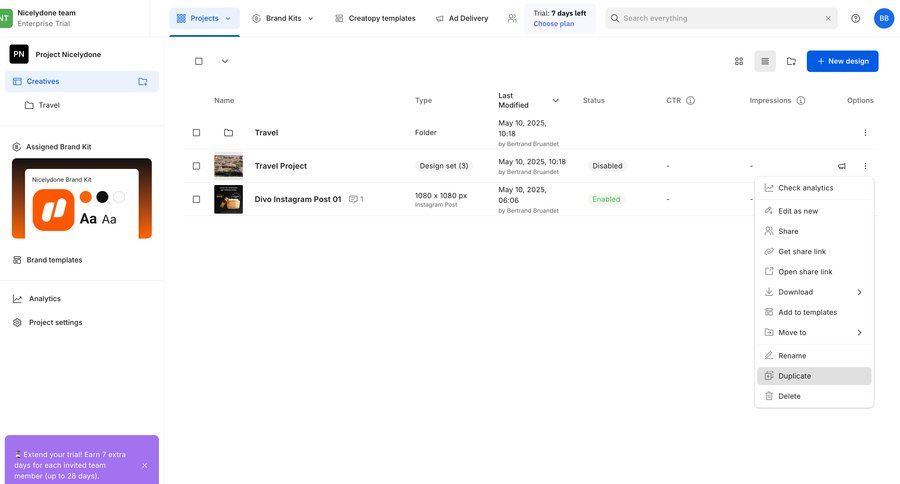Click the CTR info icon
This screenshot has width=900, height=484.
coord(690,100)
